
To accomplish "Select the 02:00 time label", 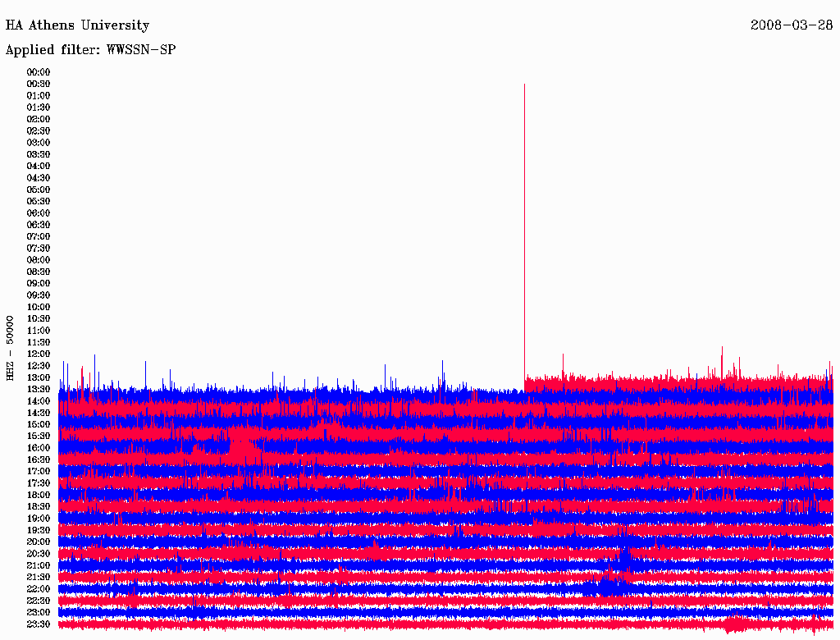I will pyautogui.click(x=39, y=120).
